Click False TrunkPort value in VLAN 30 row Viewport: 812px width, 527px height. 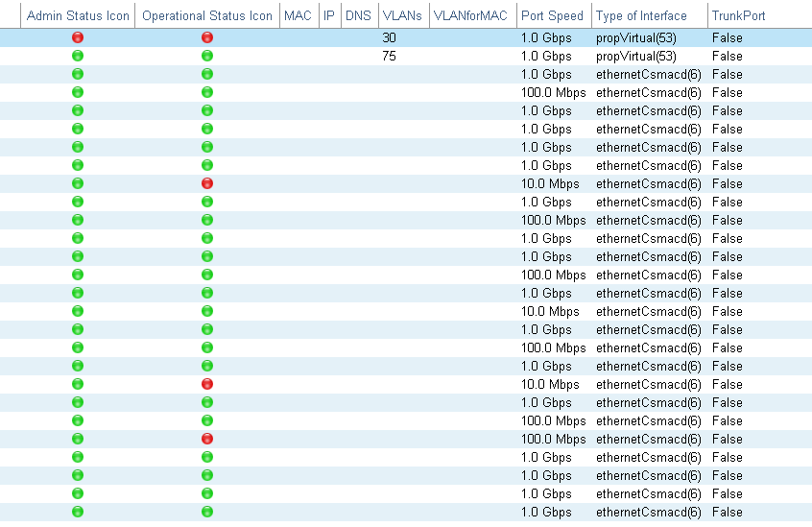pyautogui.click(x=728, y=37)
